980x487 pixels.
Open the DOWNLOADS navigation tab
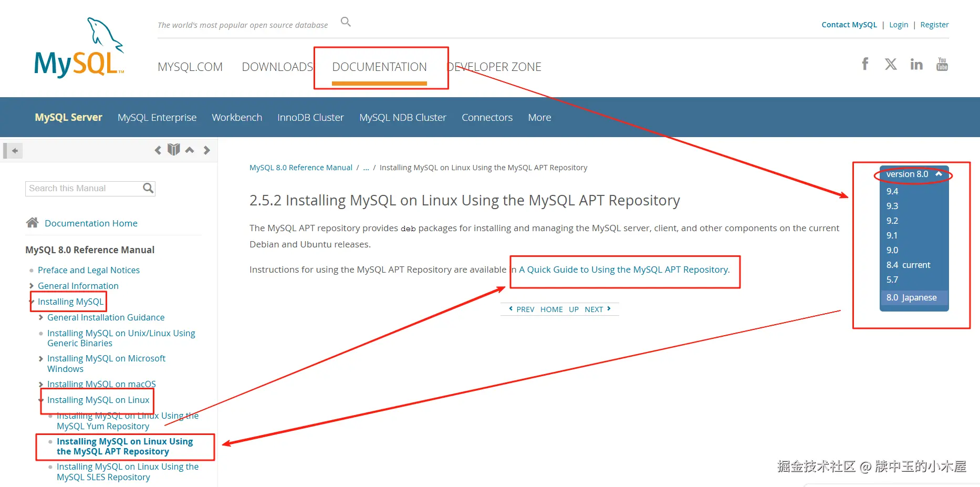click(277, 67)
